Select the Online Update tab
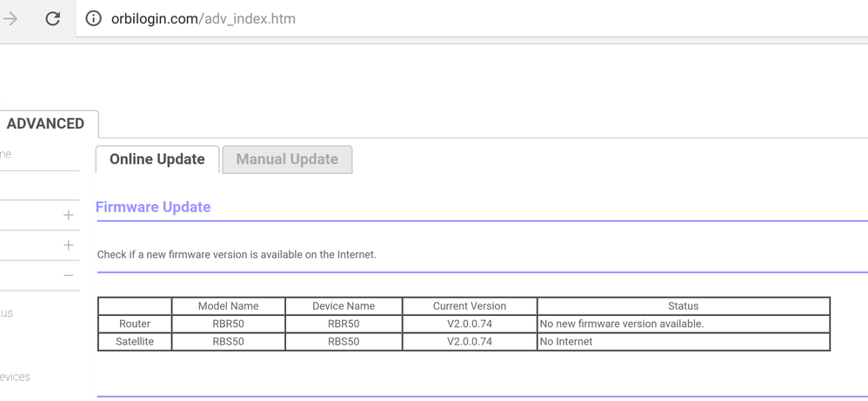Screen dimensions: 868x401 click(157, 159)
